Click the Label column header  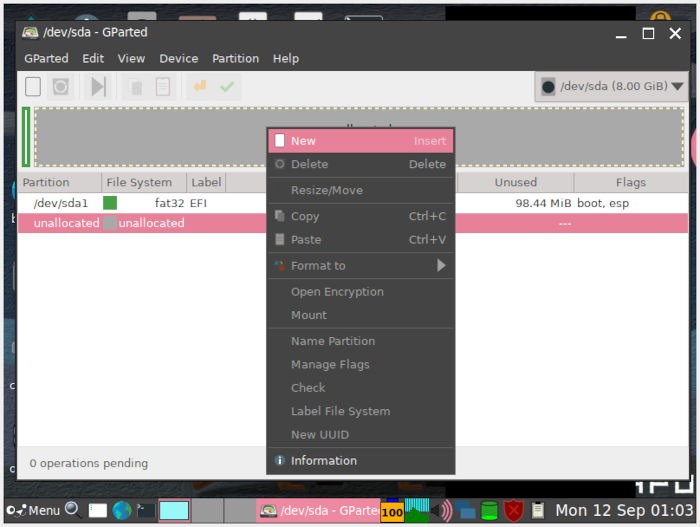(206, 182)
